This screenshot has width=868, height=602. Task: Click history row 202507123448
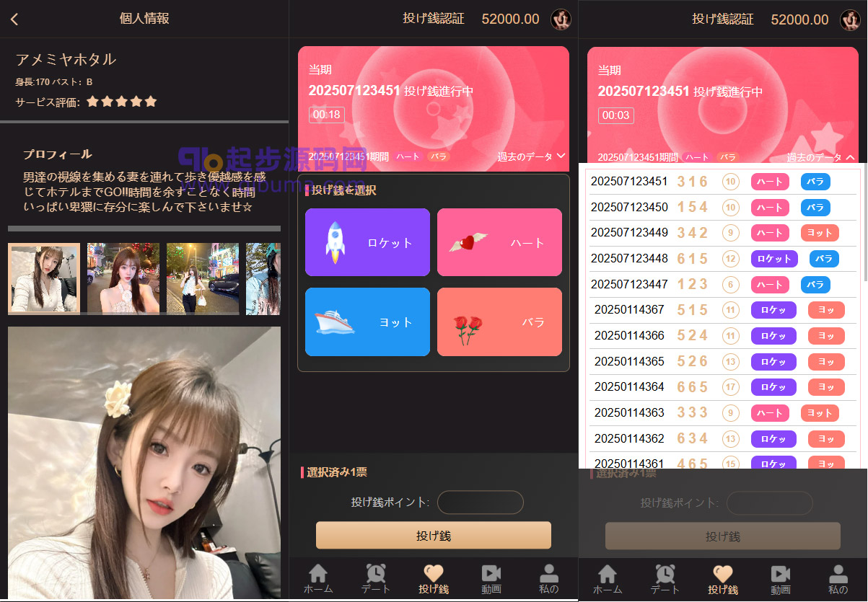pyautogui.click(x=723, y=259)
